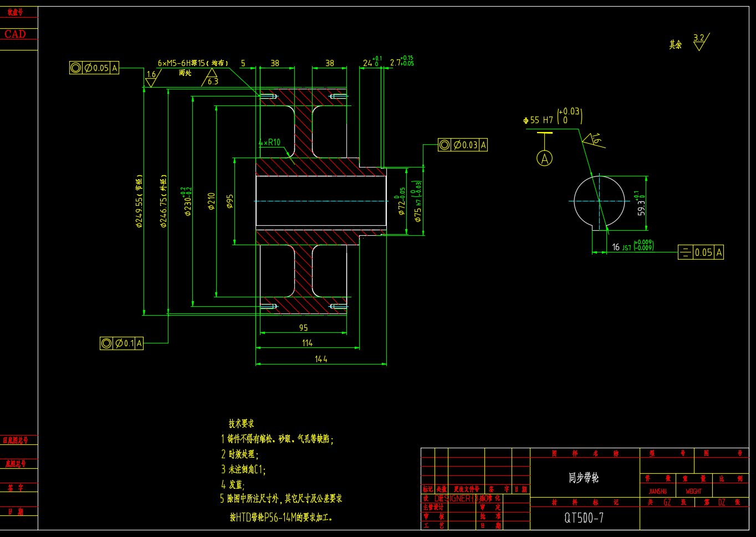Screen dimensions: 756x537
Task: Select the 技术要求 heading text
Action: [x=241, y=423]
